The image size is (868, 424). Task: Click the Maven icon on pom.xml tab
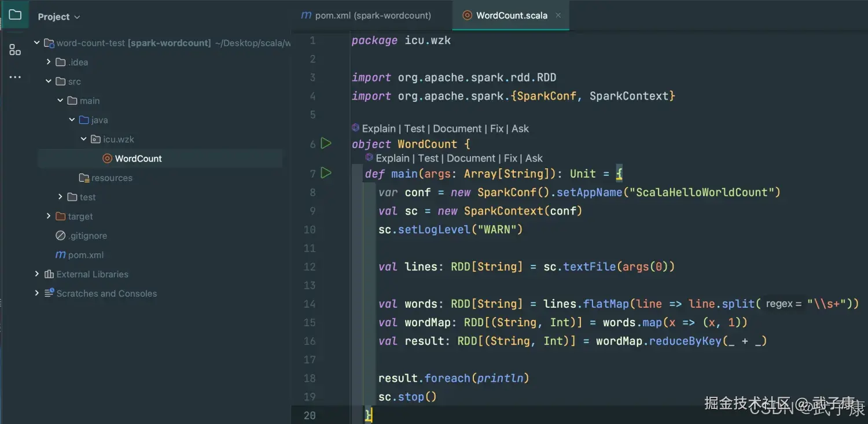click(306, 16)
